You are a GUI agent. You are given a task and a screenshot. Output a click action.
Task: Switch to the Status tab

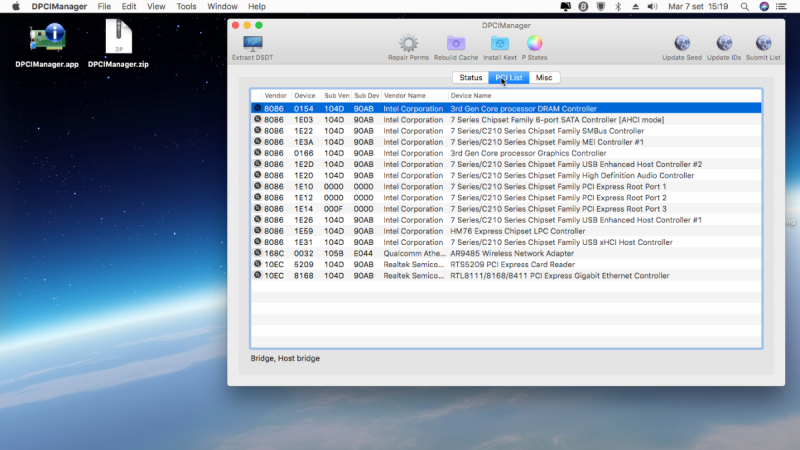click(471, 78)
